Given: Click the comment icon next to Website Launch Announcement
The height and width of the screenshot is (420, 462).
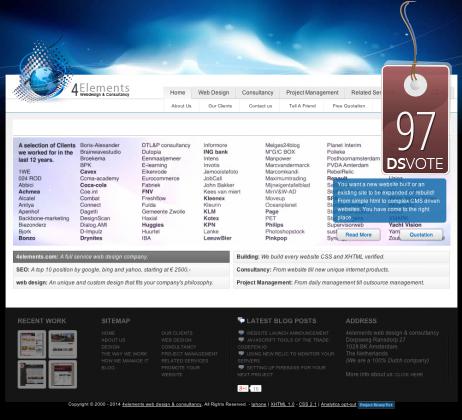Looking at the screenshot, I should (241, 333).
